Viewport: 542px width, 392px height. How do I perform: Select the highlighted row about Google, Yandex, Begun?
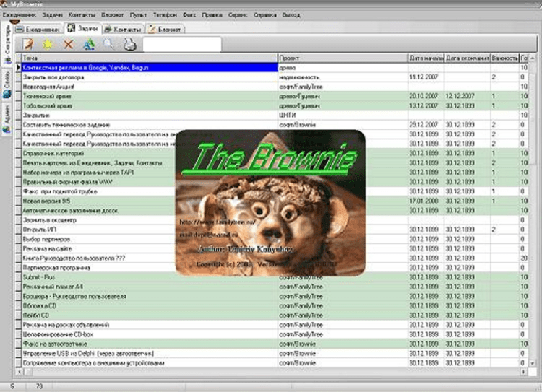tap(150, 68)
